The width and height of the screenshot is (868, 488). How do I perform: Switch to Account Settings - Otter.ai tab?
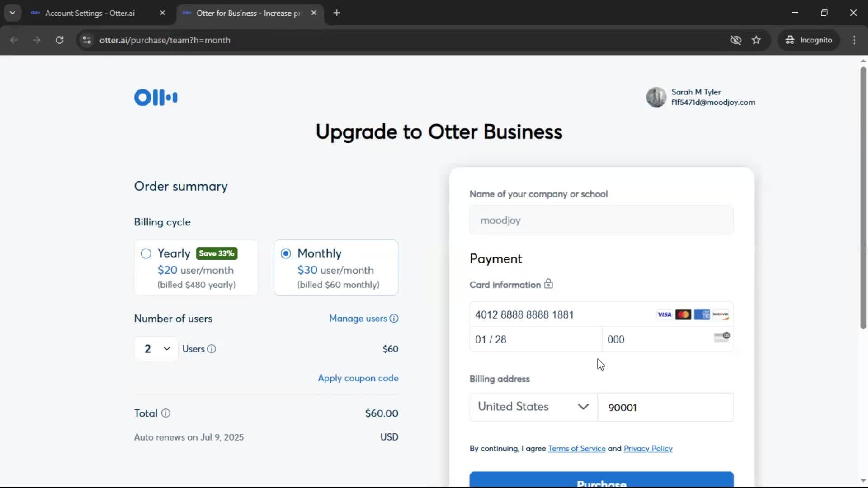point(90,13)
